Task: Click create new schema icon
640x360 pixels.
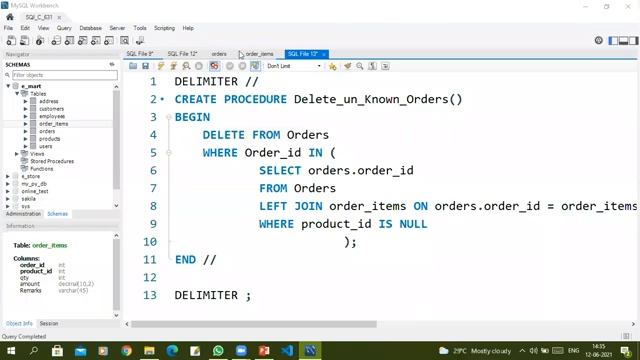Action: (x=56, y=40)
